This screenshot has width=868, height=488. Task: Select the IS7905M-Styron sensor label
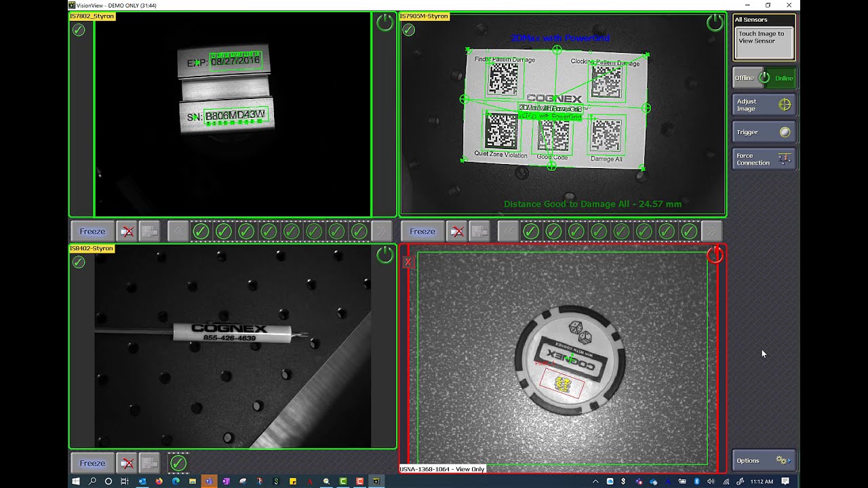[x=425, y=16]
